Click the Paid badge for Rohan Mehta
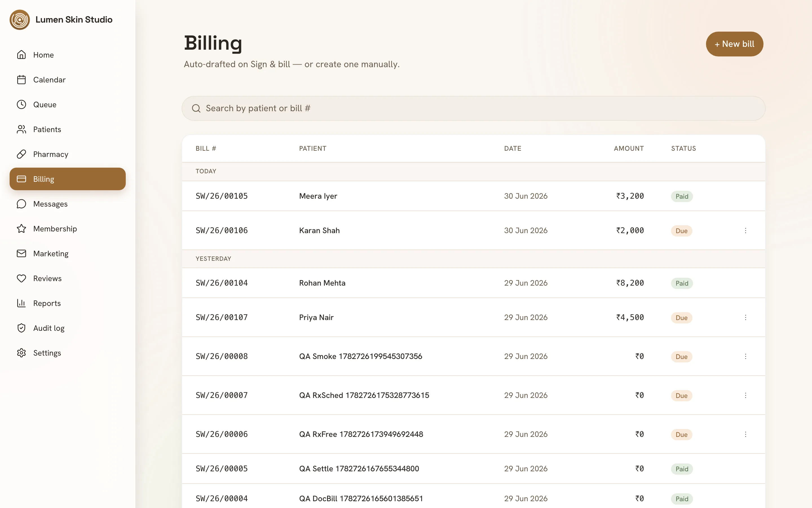Image resolution: width=812 pixels, height=508 pixels. point(682,283)
